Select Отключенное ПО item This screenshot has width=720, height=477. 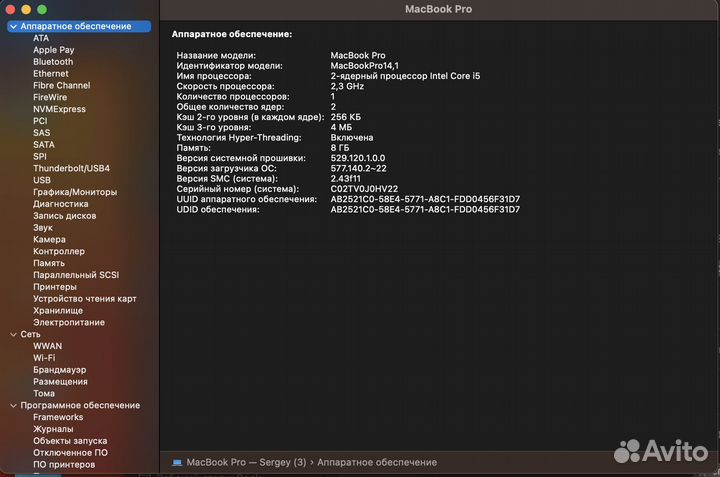click(x=70, y=453)
